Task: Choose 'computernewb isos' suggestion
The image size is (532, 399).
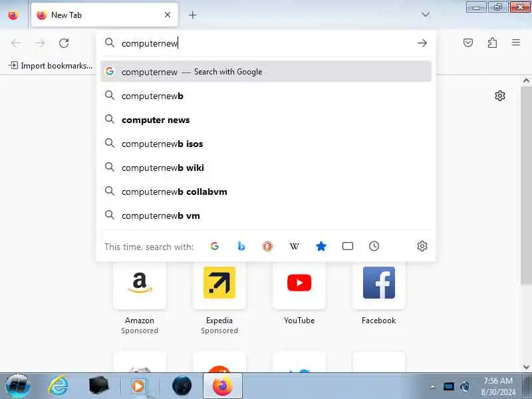Action: tap(266, 144)
